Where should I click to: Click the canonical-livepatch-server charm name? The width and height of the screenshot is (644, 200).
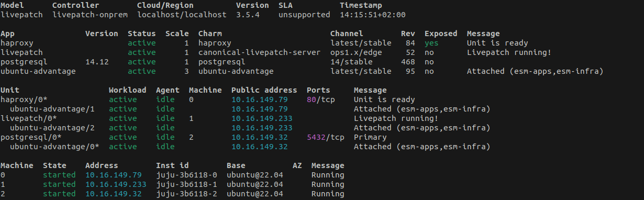[259, 52]
